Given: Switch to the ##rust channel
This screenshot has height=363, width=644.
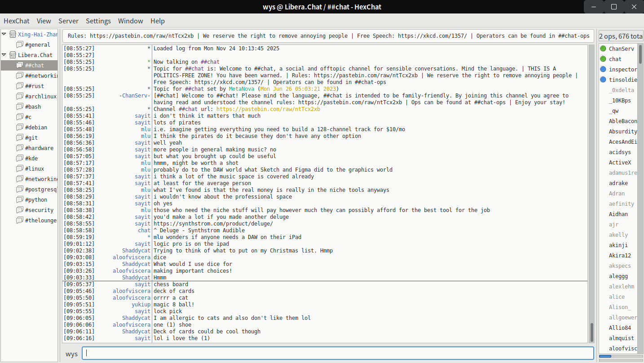Looking at the screenshot, I should 35,86.
